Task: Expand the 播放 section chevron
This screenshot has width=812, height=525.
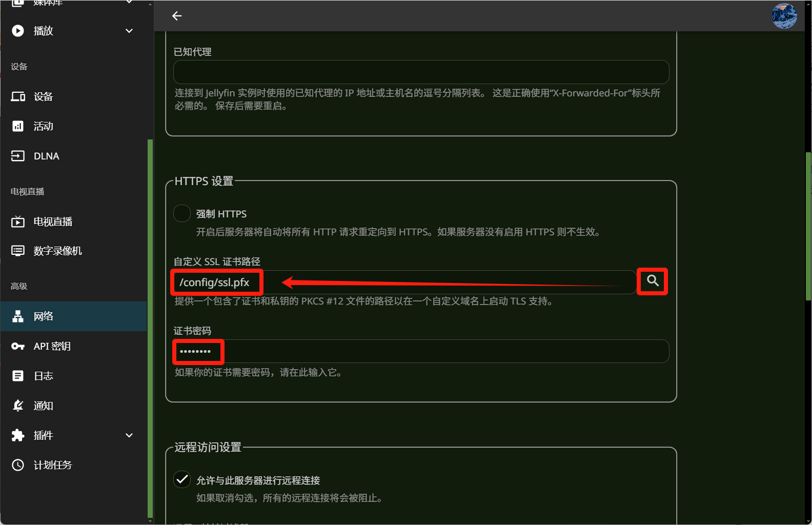Action: click(129, 31)
